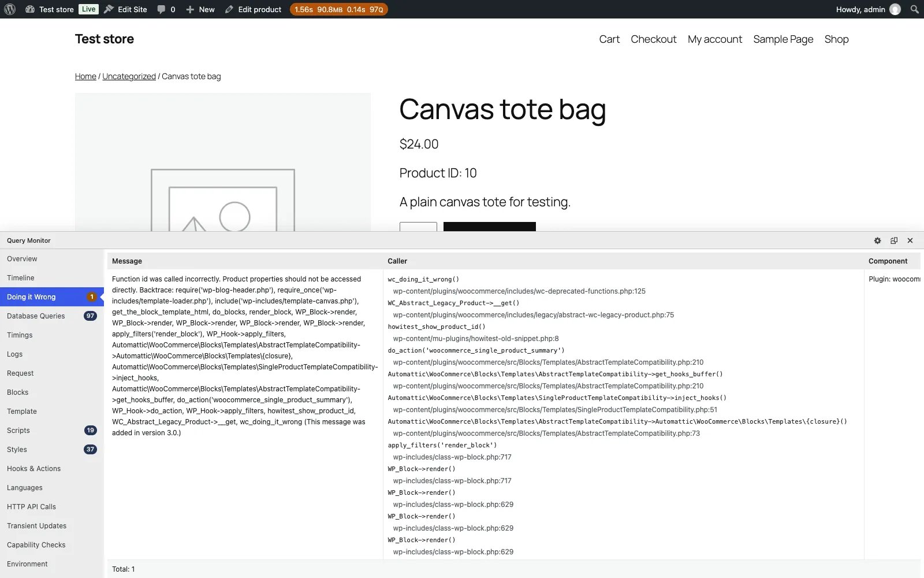Select the Timeline panel

(52, 278)
